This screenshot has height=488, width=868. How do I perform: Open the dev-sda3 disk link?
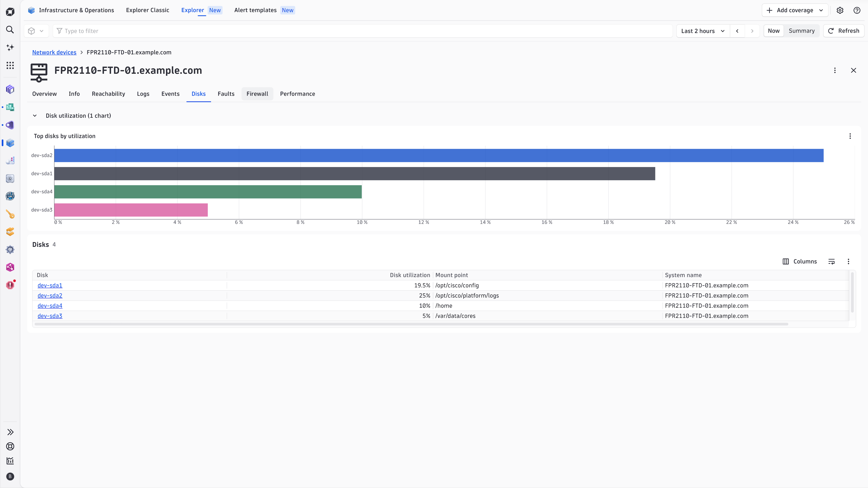[x=50, y=316]
